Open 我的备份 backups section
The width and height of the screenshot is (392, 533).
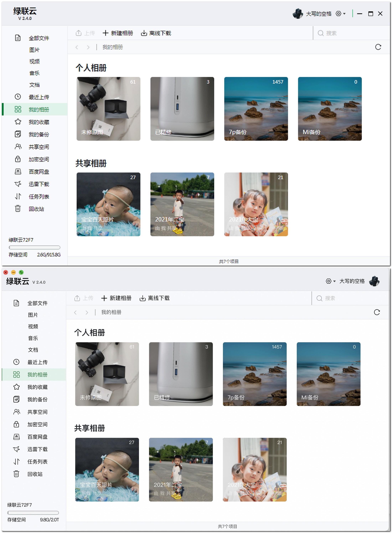click(x=39, y=134)
